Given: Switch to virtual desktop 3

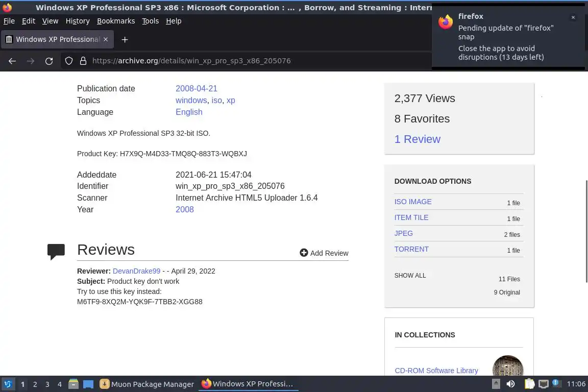Looking at the screenshot, I should [x=47, y=384].
